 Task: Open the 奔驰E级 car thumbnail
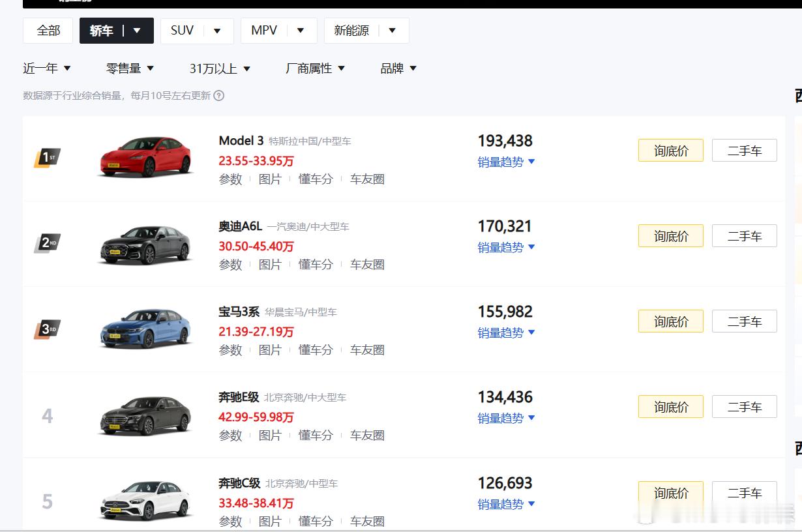pyautogui.click(x=147, y=415)
